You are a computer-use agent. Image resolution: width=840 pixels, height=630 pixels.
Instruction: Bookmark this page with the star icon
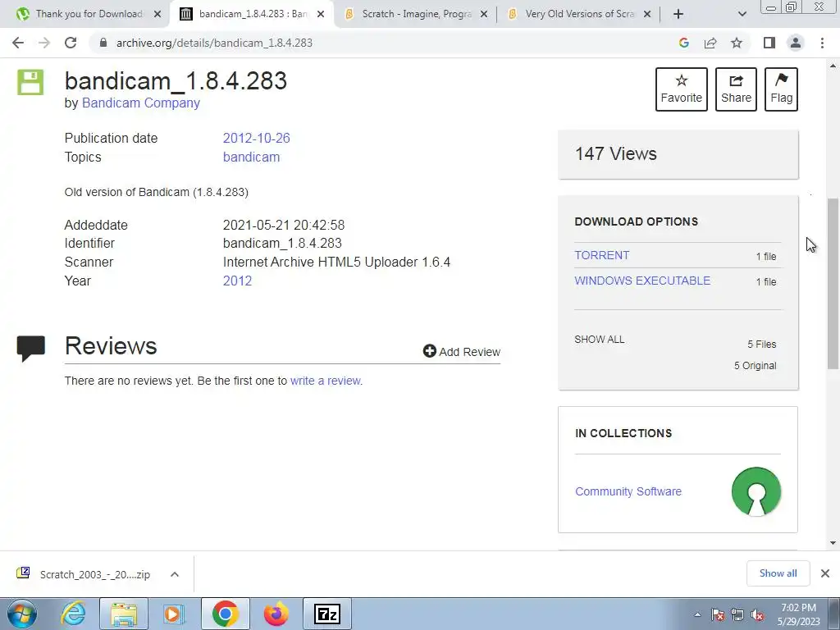pyautogui.click(x=737, y=43)
